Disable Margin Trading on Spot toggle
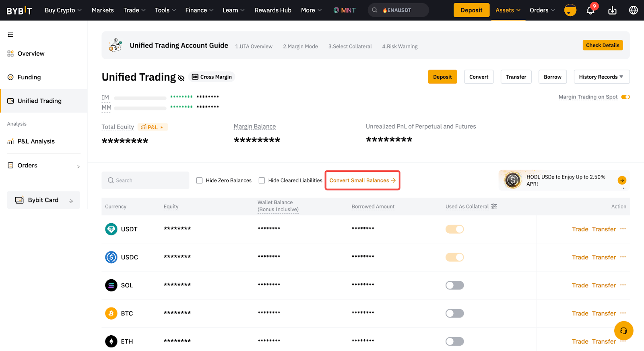This screenshot has width=644, height=351. tap(625, 97)
